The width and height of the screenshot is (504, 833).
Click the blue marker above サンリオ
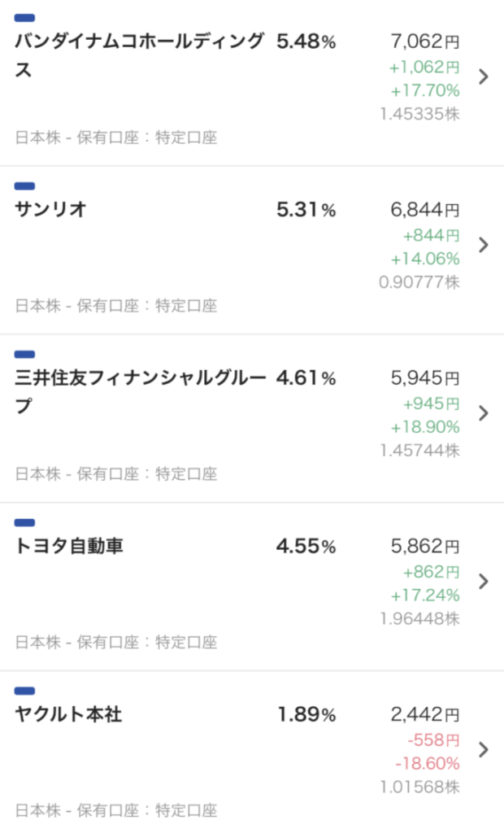click(25, 186)
